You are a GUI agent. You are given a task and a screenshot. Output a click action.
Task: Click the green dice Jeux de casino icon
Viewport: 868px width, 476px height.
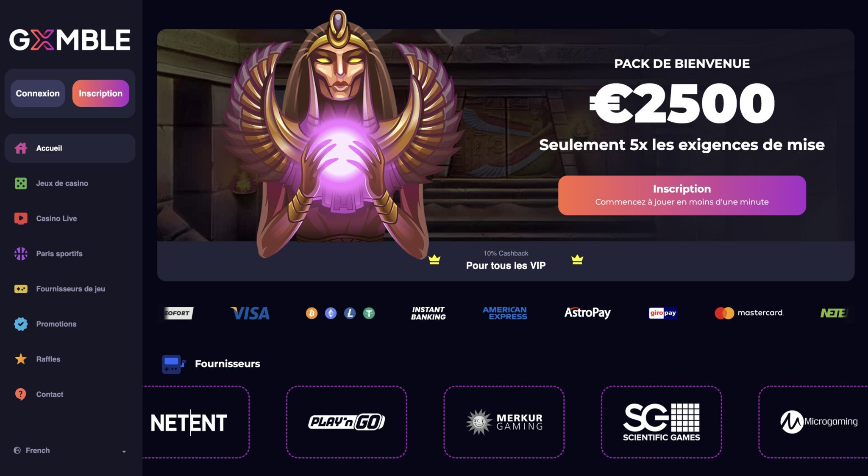[21, 183]
